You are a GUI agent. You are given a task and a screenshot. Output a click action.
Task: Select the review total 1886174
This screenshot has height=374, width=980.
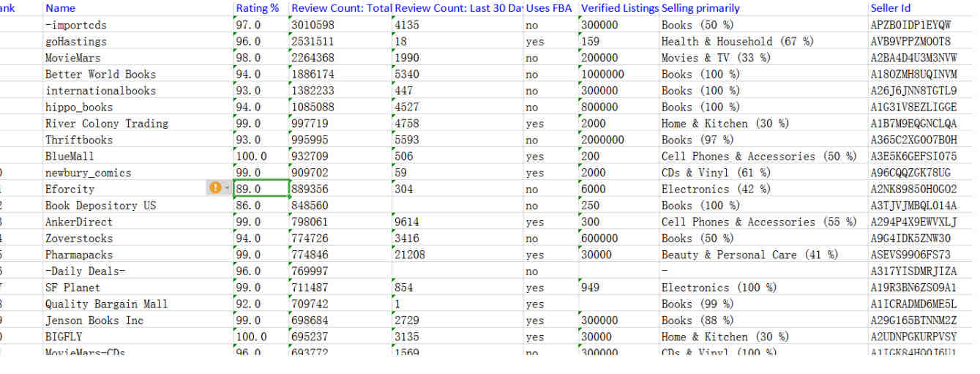click(313, 74)
